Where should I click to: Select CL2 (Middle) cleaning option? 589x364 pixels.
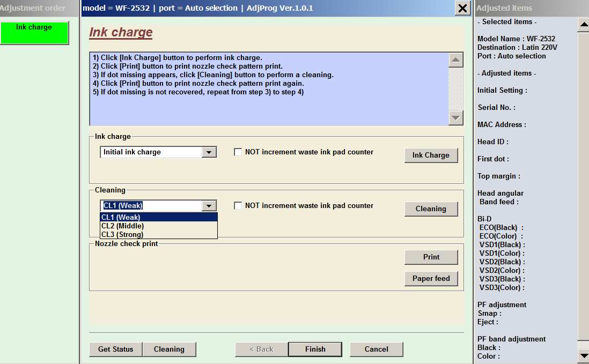click(159, 226)
